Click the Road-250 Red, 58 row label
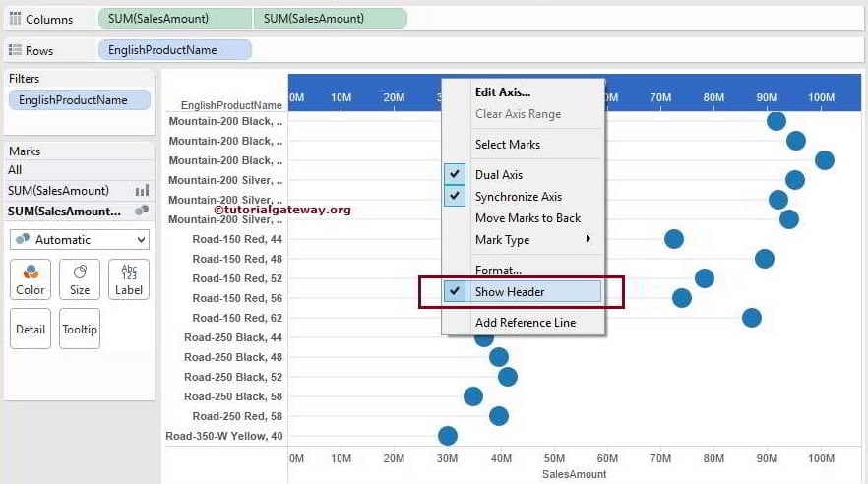 237,416
